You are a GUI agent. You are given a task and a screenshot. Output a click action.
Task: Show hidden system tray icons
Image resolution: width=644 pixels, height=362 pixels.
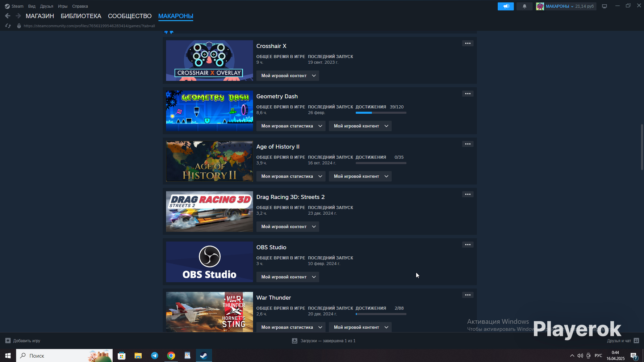(x=572, y=355)
